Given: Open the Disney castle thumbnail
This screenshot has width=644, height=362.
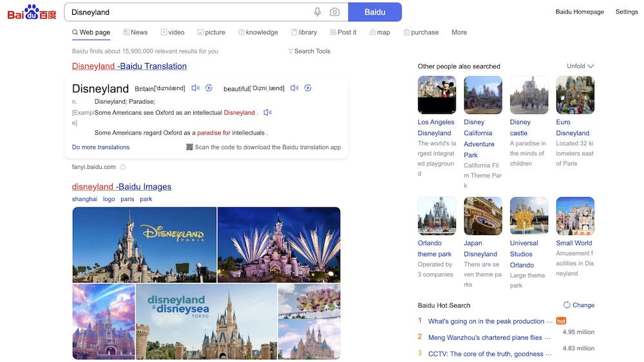Looking at the screenshot, I should click(x=529, y=95).
